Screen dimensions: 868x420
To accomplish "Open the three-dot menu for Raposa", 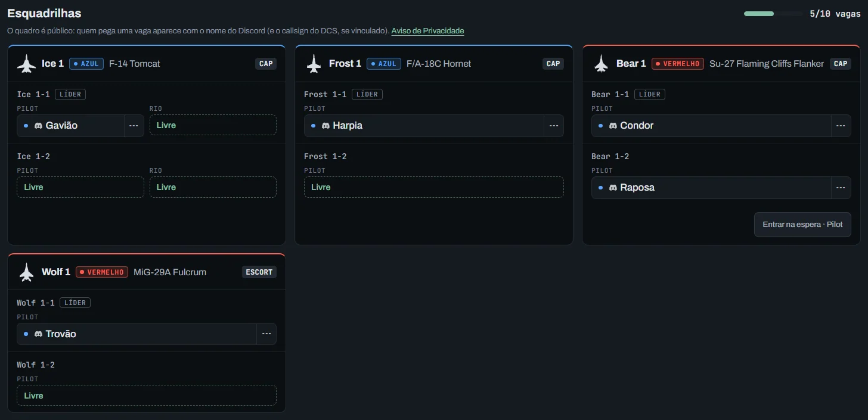I will (841, 188).
